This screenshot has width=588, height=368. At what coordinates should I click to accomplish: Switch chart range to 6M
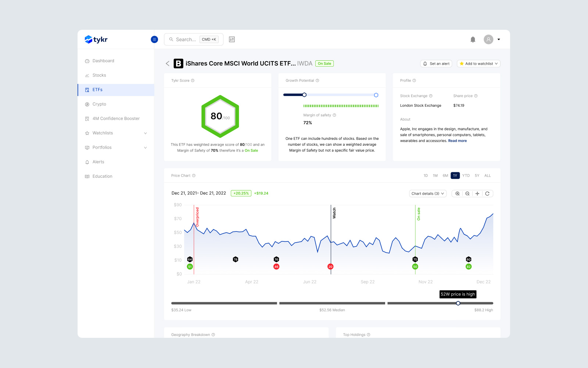coord(445,176)
